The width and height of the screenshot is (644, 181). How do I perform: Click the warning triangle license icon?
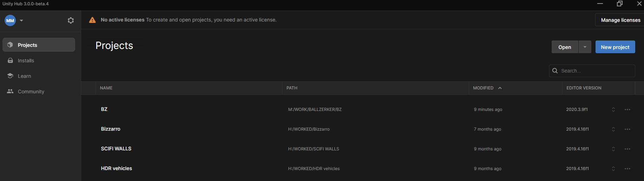[92, 20]
